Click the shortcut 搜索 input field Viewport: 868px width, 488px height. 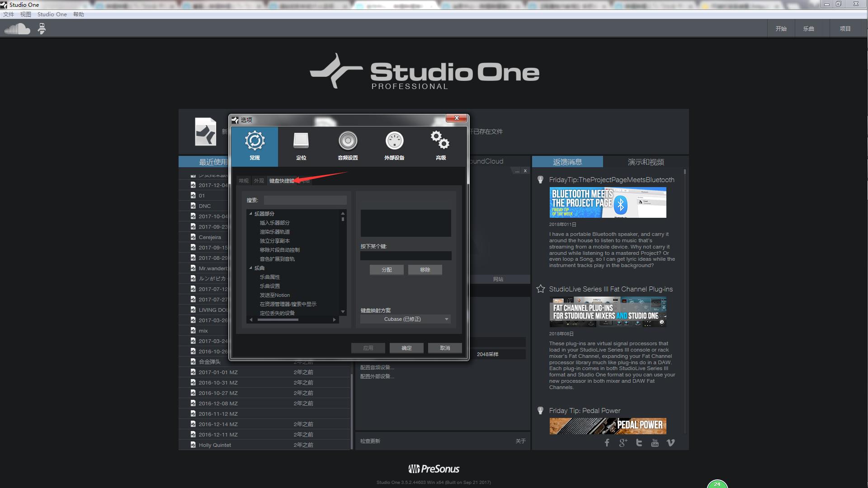305,200
